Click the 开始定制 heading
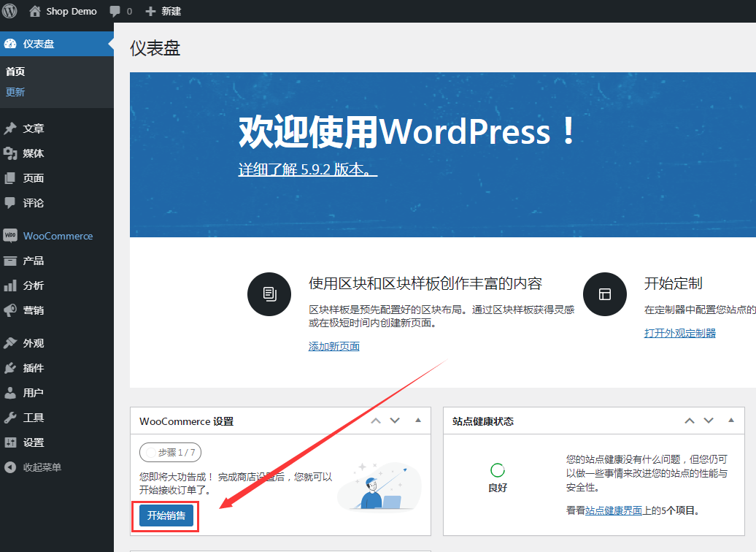 point(673,283)
